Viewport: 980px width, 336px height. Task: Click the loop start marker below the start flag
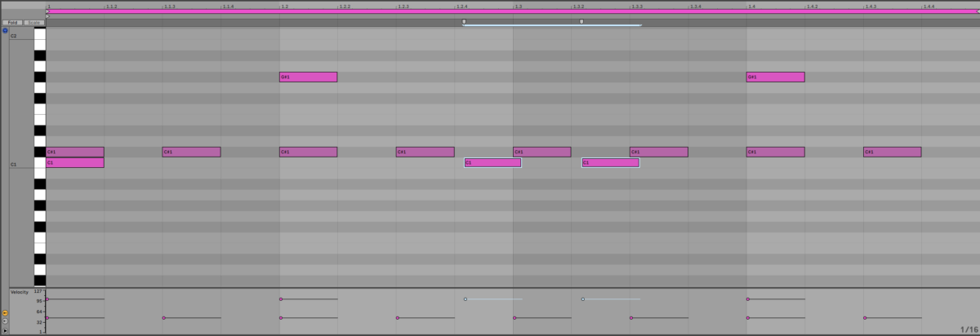[x=48, y=15]
